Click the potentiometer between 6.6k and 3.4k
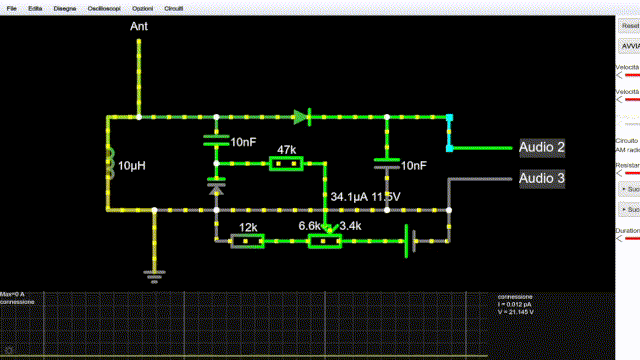640x360 pixels. [x=325, y=240]
